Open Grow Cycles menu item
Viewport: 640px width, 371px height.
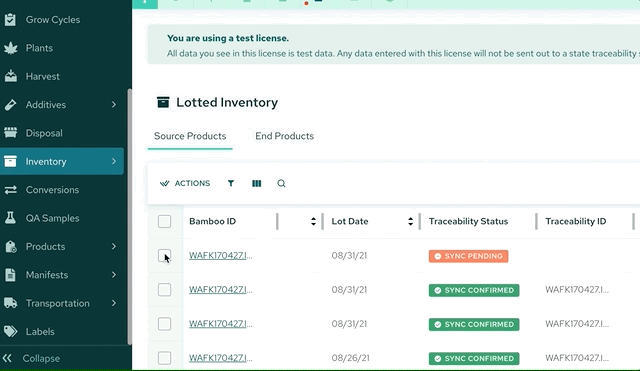point(53,20)
